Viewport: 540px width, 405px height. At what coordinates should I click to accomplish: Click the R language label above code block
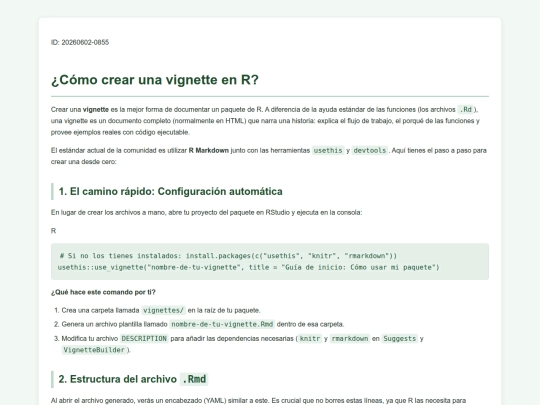coord(53,231)
